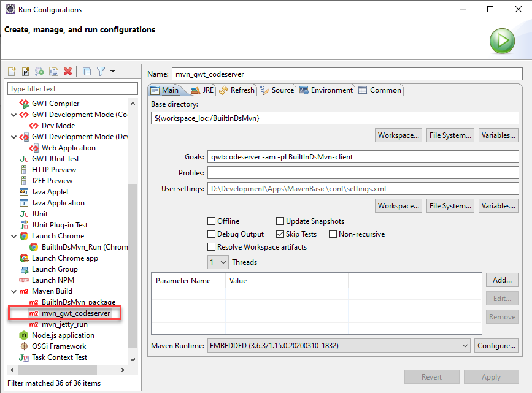This screenshot has height=393, width=532.
Task: Switch to the Environment tab
Action: pyautogui.click(x=326, y=90)
